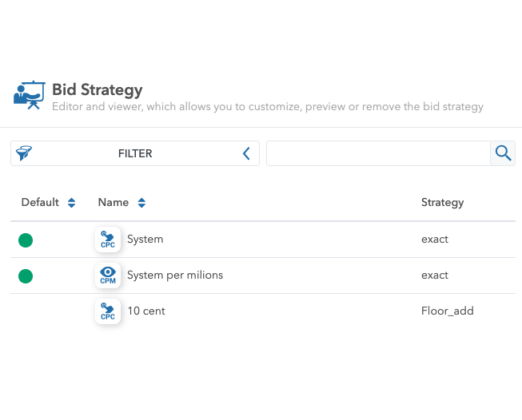Sort by Default column arrows
This screenshot has height=420, width=522.
point(71,203)
